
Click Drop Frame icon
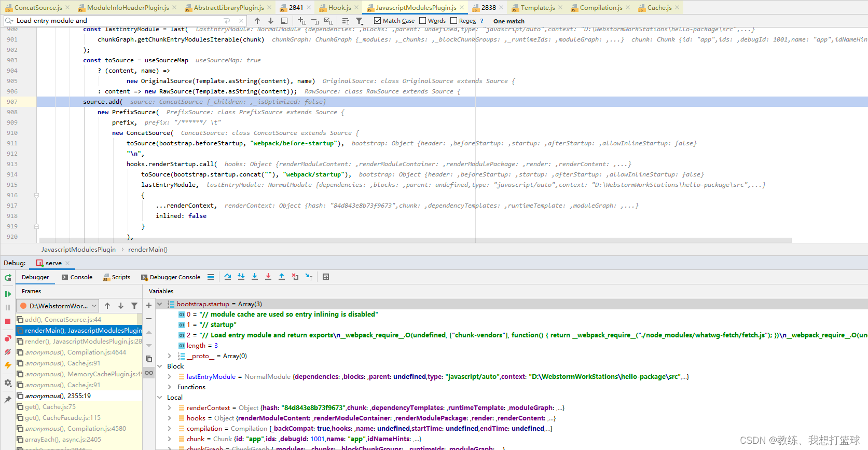pos(295,277)
